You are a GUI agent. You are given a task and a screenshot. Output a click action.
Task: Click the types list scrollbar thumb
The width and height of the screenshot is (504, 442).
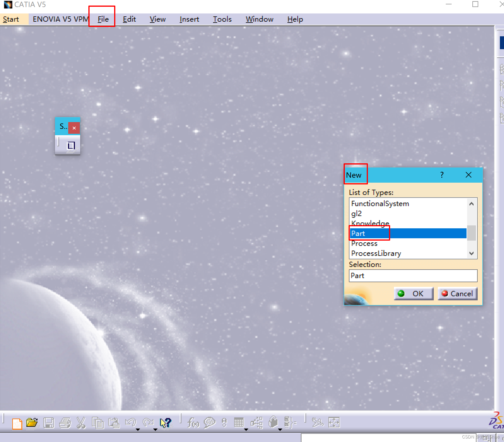472,233
